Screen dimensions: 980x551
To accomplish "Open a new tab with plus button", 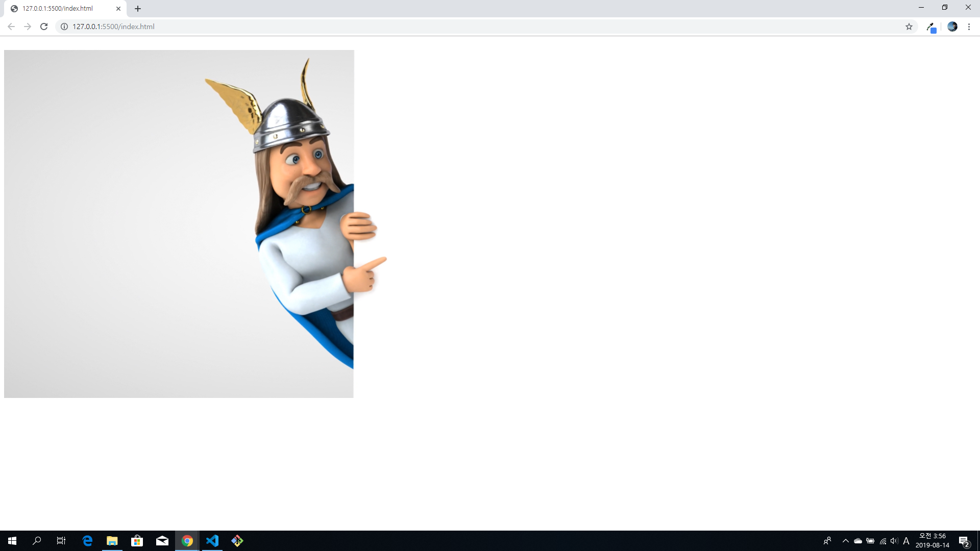I will [x=138, y=9].
